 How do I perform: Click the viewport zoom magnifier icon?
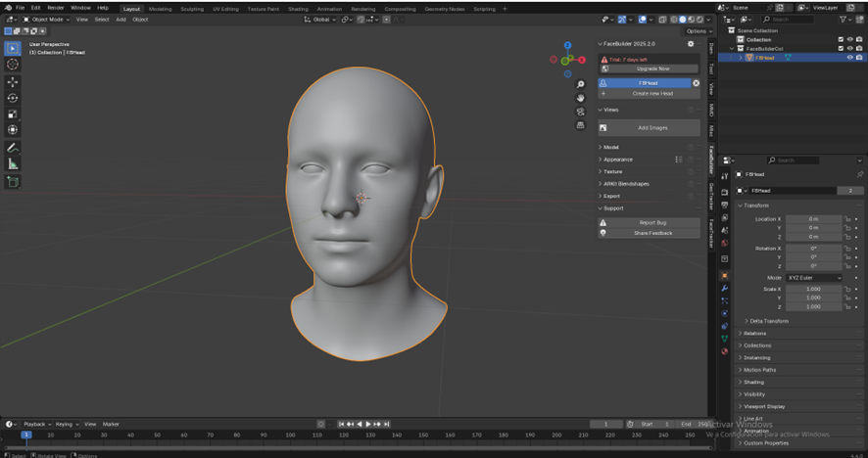coord(581,85)
